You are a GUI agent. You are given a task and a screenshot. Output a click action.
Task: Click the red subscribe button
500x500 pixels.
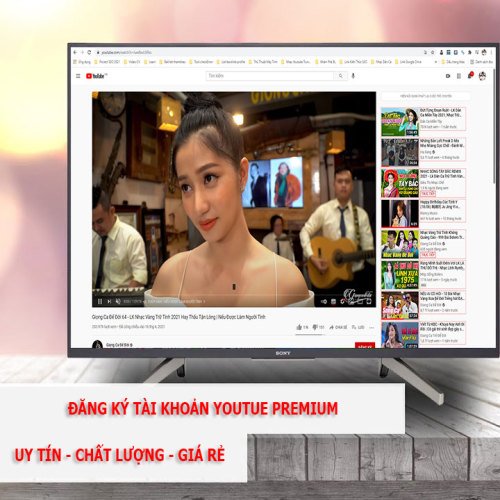(365, 346)
